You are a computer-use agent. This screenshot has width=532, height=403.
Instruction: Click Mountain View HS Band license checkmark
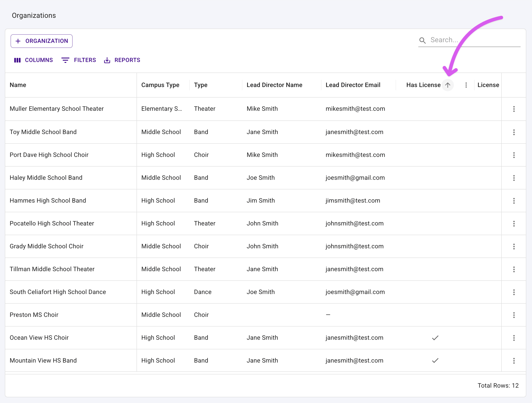click(x=435, y=361)
